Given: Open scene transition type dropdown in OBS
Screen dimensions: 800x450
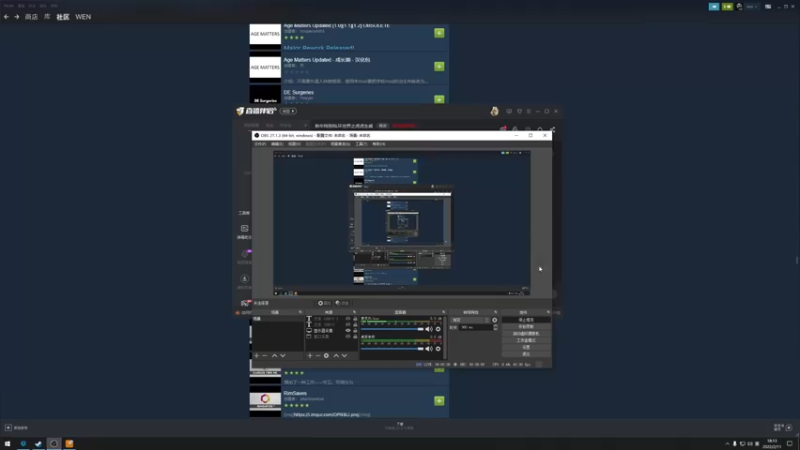Looking at the screenshot, I should click(470, 320).
